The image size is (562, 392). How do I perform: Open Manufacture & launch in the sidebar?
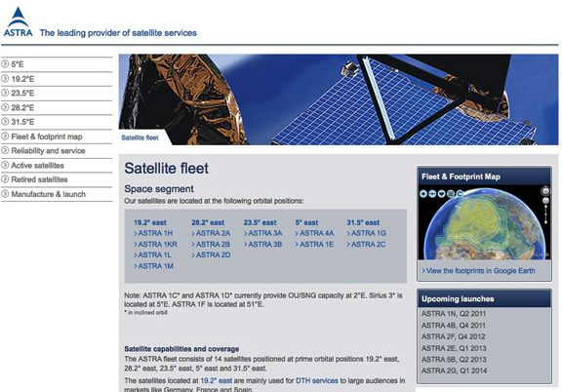(57, 194)
